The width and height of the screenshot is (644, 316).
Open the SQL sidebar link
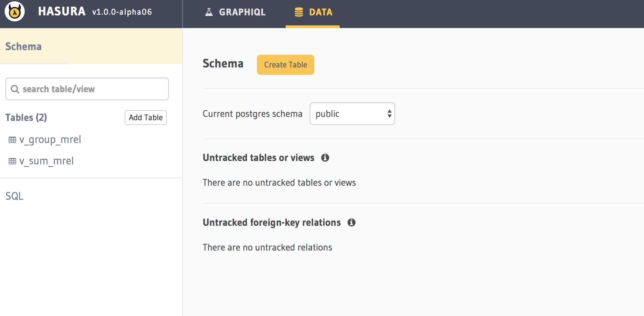click(14, 196)
